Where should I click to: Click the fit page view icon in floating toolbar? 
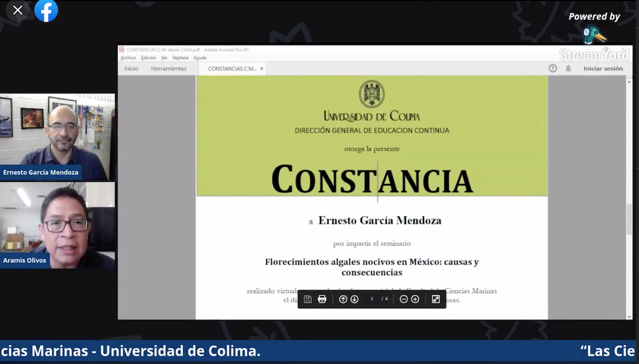[436, 299]
